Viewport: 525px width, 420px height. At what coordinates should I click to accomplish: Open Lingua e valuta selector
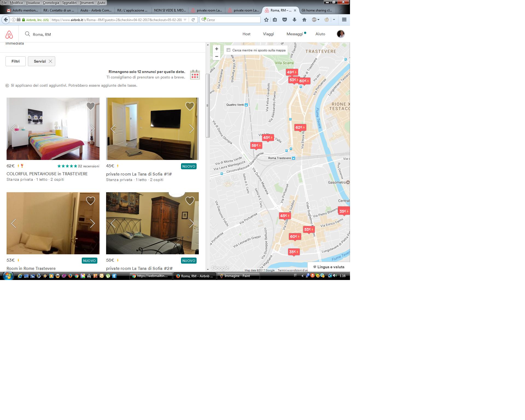(x=329, y=267)
